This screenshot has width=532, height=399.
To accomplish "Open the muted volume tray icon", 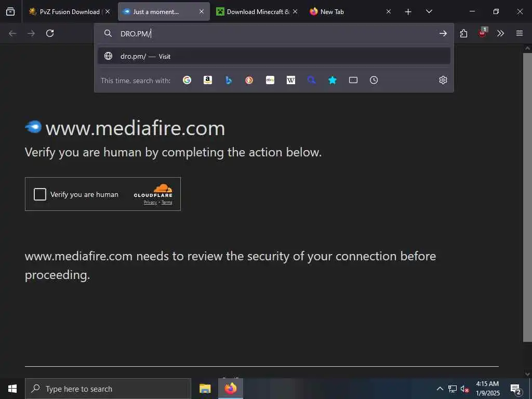I will (x=464, y=389).
